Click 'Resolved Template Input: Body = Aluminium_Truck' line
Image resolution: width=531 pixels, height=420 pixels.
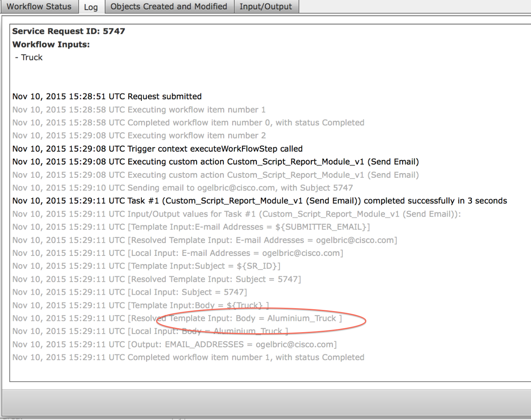(177, 318)
